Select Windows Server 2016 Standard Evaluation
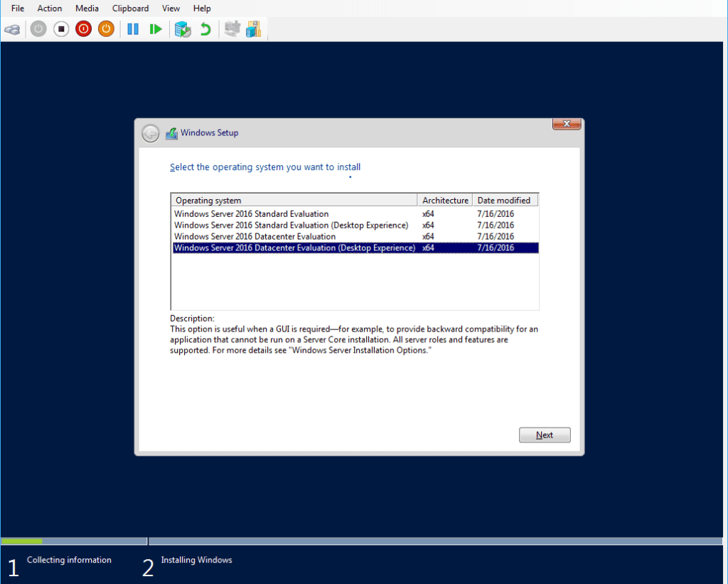Viewport: 728px width, 584px height. [355, 213]
